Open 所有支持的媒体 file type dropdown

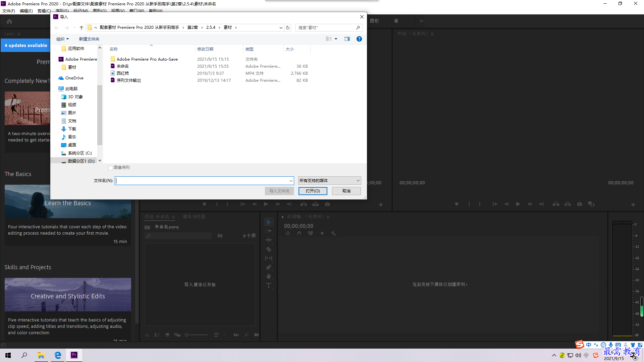[329, 181]
